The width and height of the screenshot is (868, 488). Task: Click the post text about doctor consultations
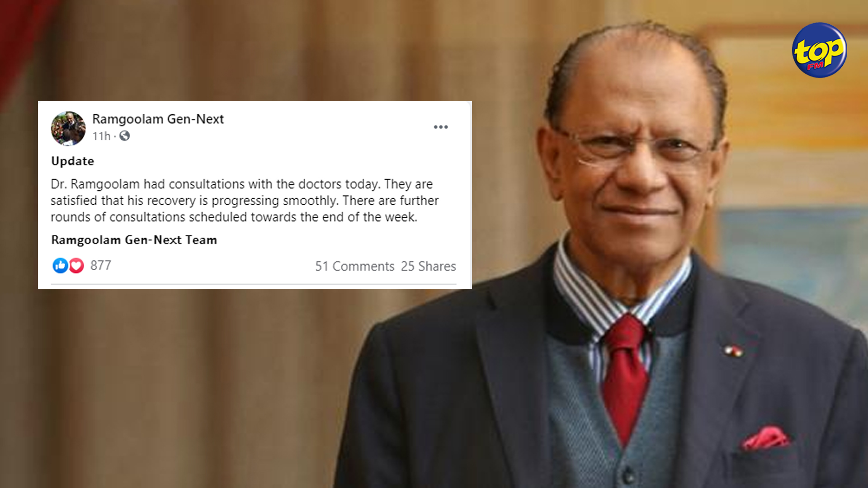tap(245, 201)
